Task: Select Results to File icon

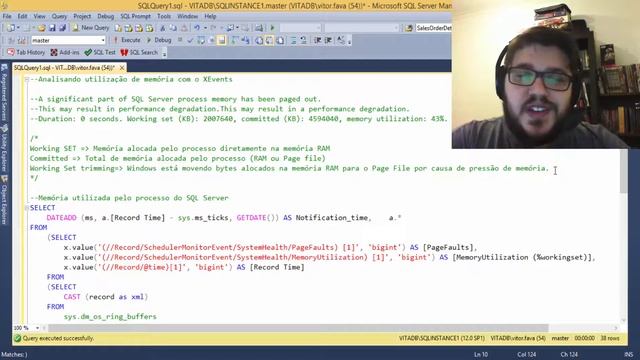Action: click(x=280, y=40)
